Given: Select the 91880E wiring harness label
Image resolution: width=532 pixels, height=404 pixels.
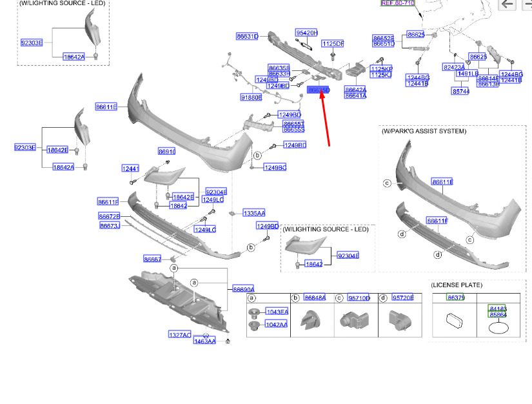Looking at the screenshot, I should [251, 97].
